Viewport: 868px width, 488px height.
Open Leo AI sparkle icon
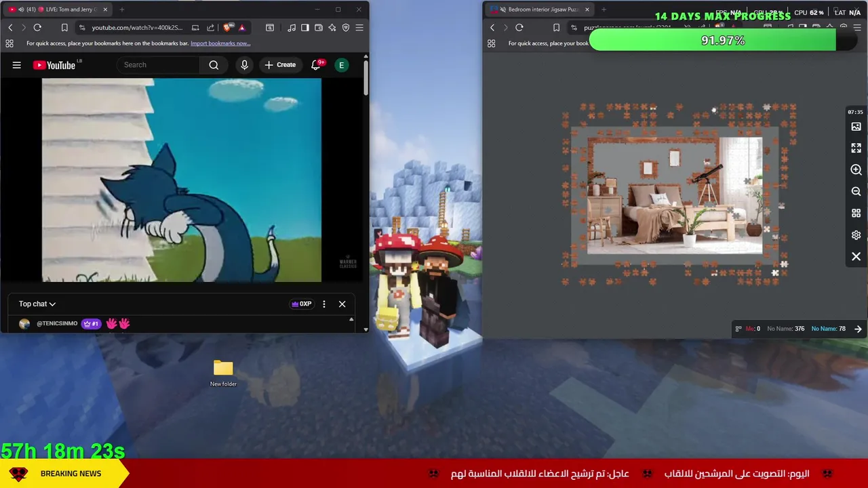coord(332,28)
